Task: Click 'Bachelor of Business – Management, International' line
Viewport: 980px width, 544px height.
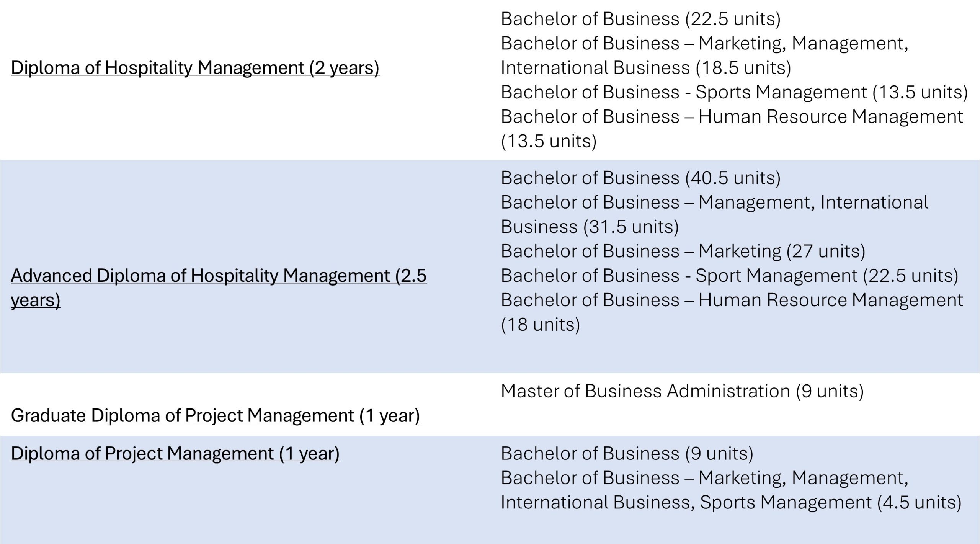Action: coord(714,203)
